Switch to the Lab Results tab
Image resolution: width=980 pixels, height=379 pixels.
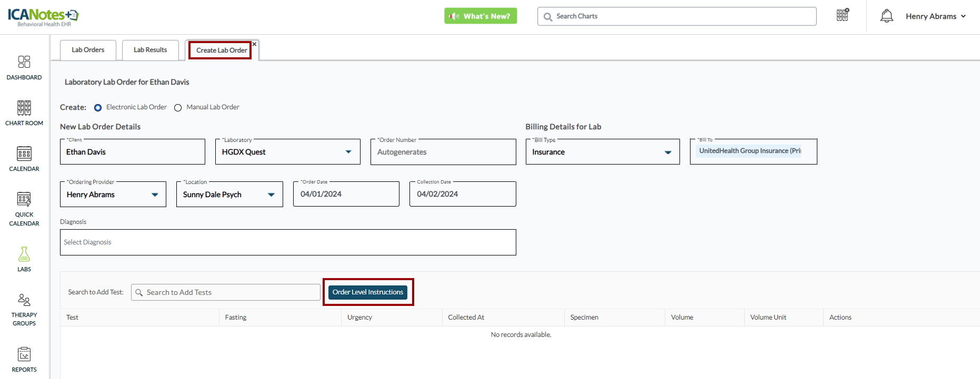150,50
